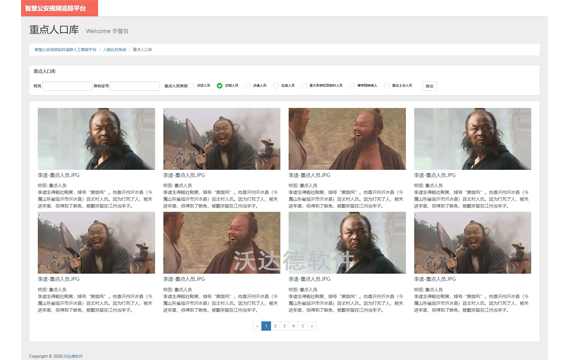
Task: Open the 人脸比对系统 breadcrumb link
Action: (115, 49)
